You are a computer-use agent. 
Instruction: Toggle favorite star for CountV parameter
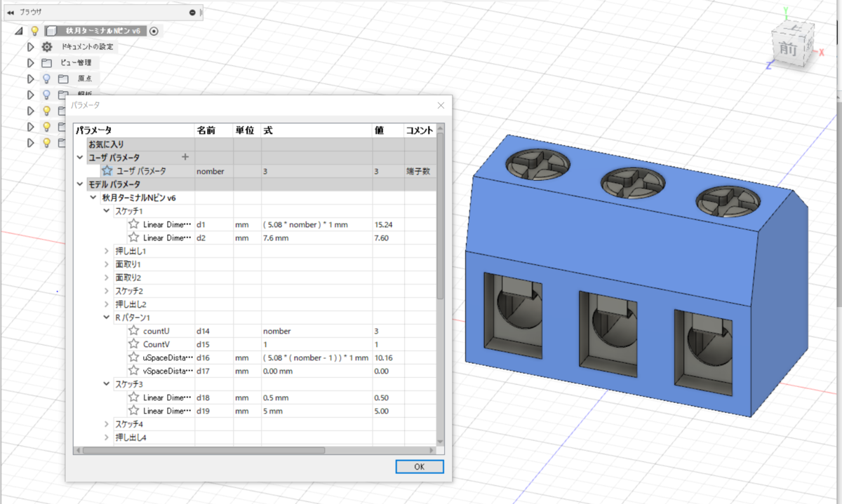pyautogui.click(x=133, y=344)
